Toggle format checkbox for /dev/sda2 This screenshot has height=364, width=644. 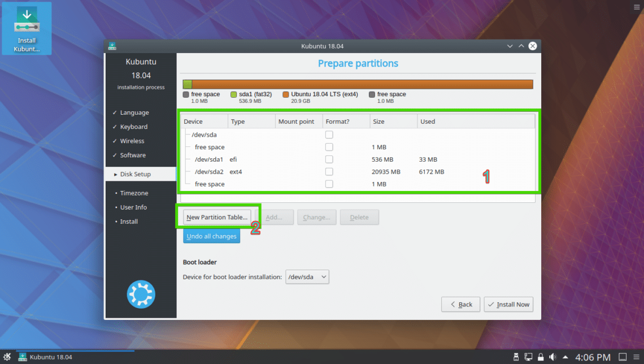coord(329,172)
